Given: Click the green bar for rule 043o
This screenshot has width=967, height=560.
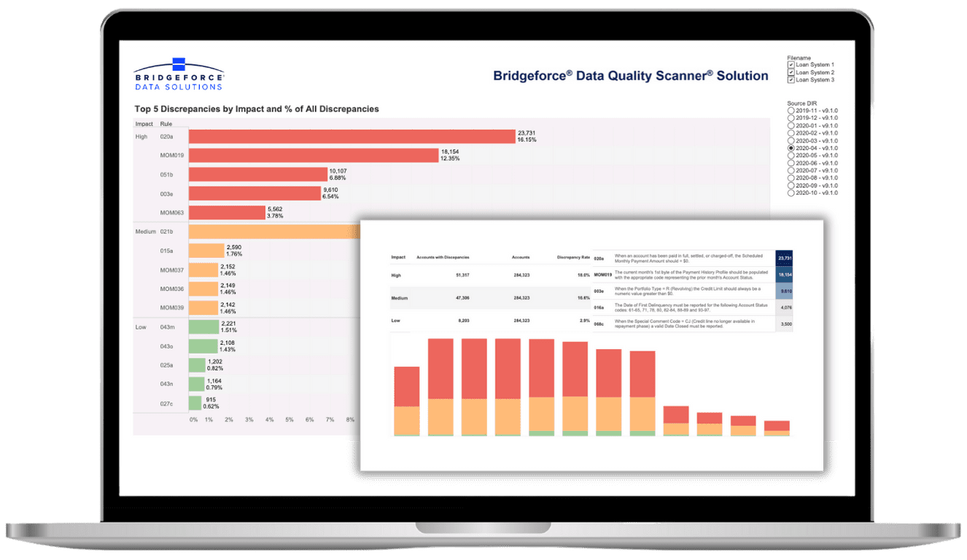Looking at the screenshot, I should tap(203, 346).
